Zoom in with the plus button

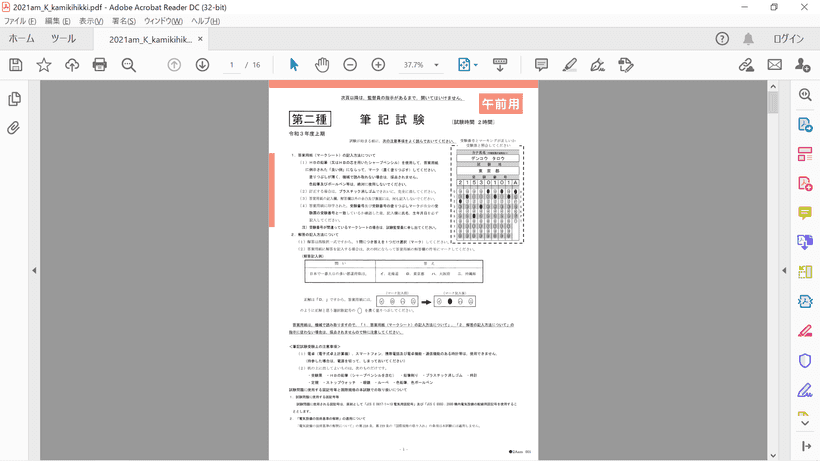click(x=378, y=65)
